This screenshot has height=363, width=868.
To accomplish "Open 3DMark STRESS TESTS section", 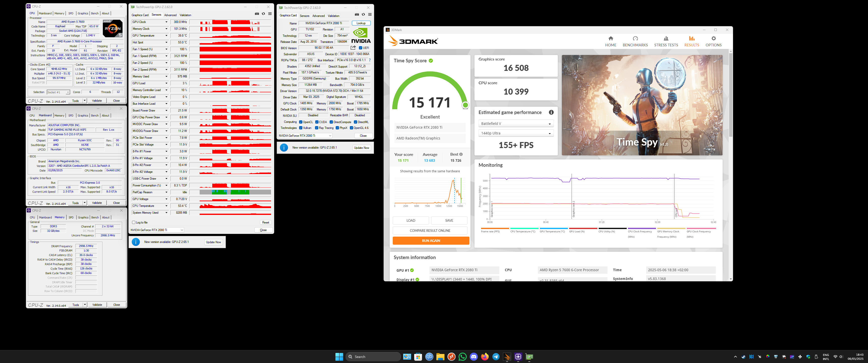I will pyautogui.click(x=666, y=41).
